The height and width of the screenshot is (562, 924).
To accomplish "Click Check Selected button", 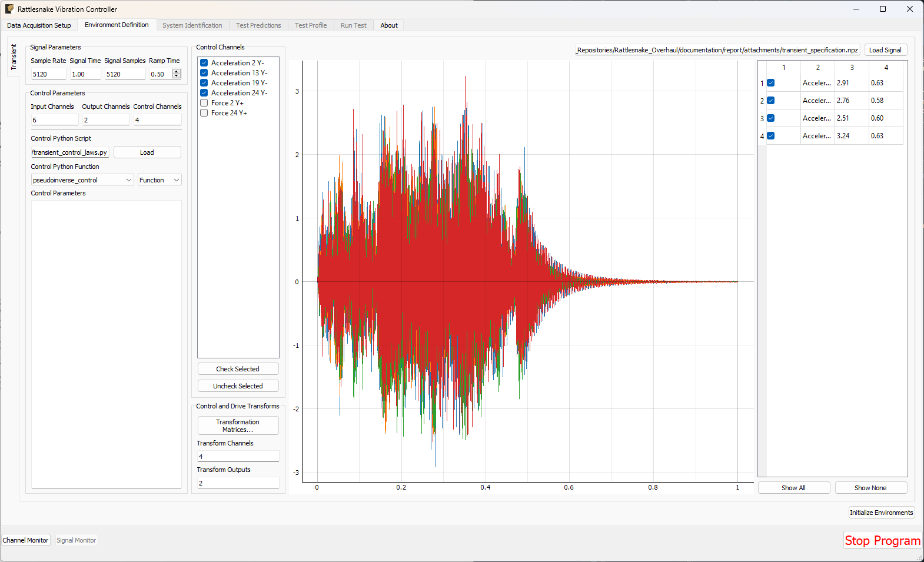I will click(238, 369).
